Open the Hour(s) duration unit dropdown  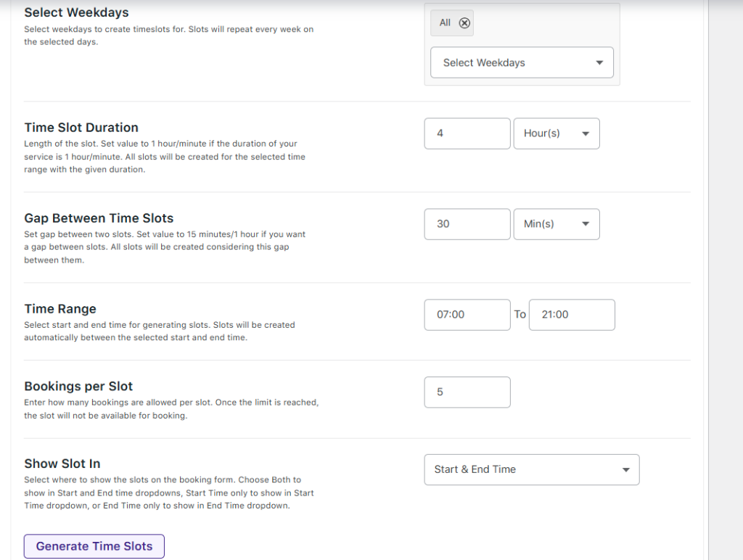click(x=556, y=133)
